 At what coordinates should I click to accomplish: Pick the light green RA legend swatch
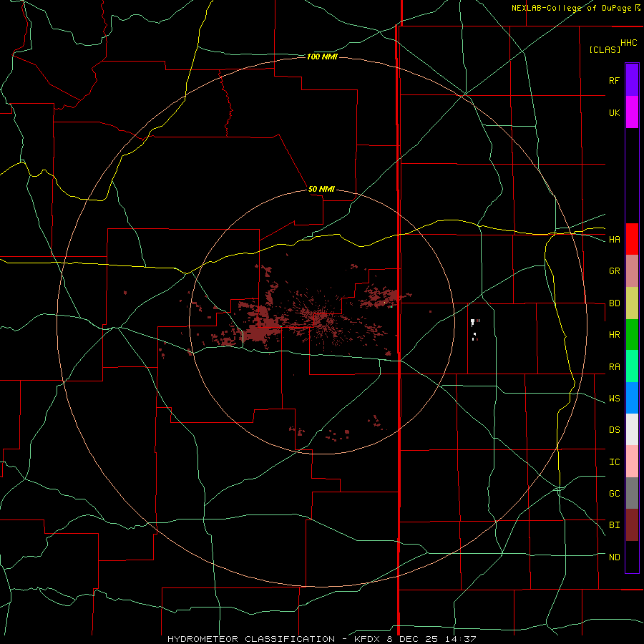(632, 366)
